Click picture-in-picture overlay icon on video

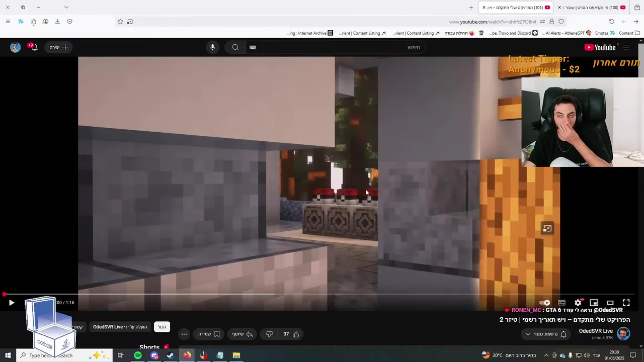pyautogui.click(x=547, y=228)
